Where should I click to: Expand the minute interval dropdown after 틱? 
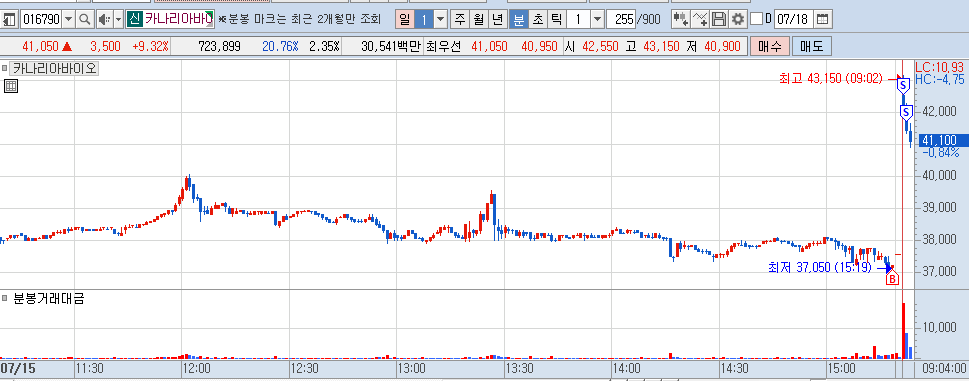597,20
